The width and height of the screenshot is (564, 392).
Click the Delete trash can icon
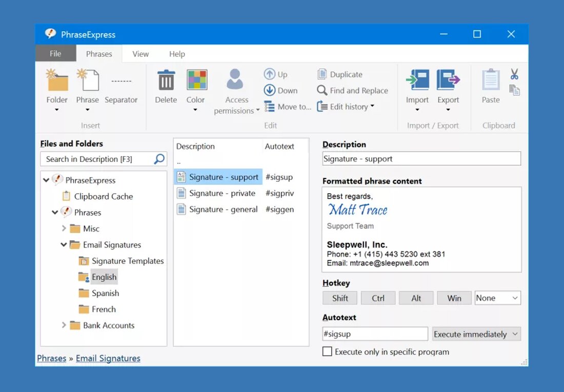point(166,80)
